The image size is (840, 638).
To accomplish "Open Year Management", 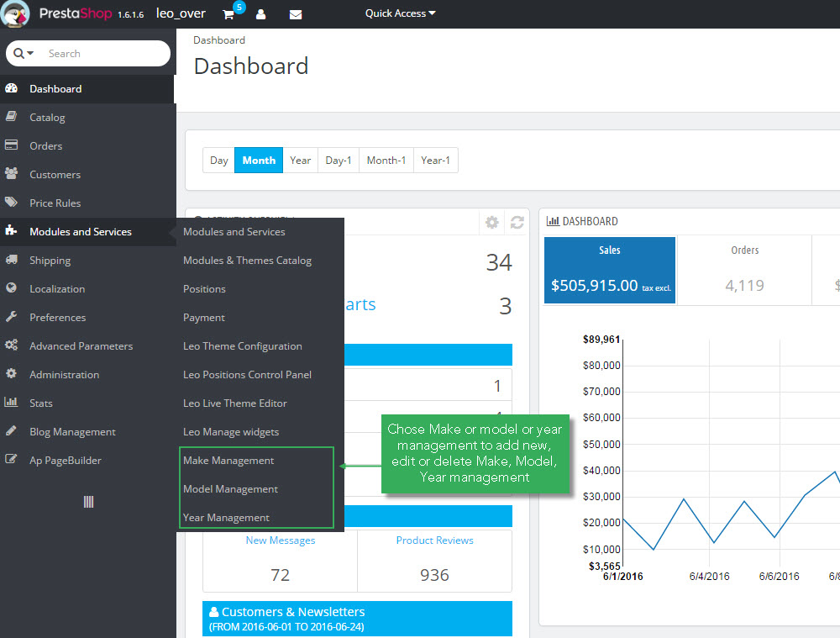I will (x=226, y=517).
